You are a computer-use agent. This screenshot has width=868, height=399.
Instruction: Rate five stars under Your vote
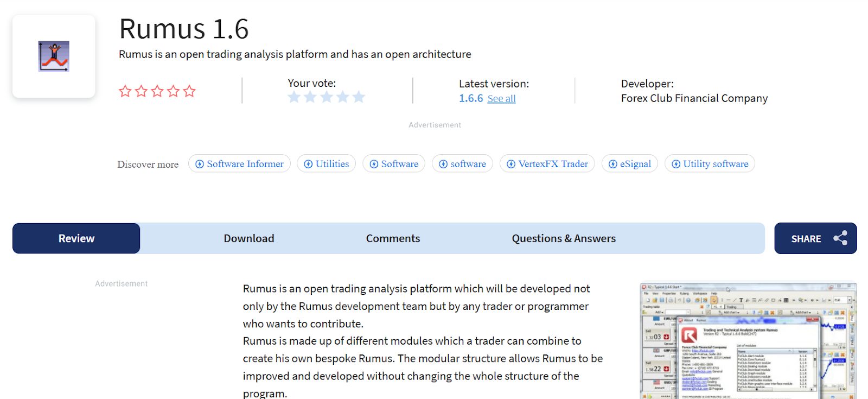pos(359,97)
